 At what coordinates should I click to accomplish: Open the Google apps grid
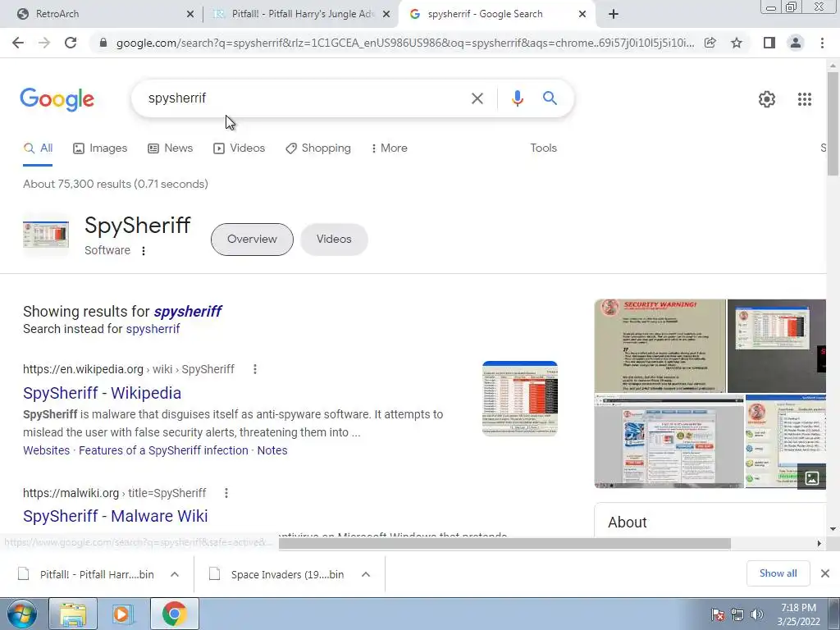tap(804, 99)
